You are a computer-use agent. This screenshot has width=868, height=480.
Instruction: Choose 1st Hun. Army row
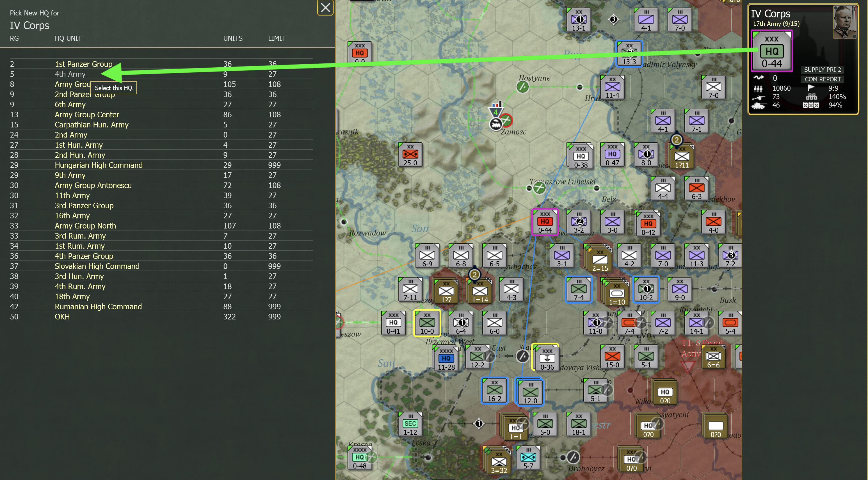pyautogui.click(x=161, y=145)
